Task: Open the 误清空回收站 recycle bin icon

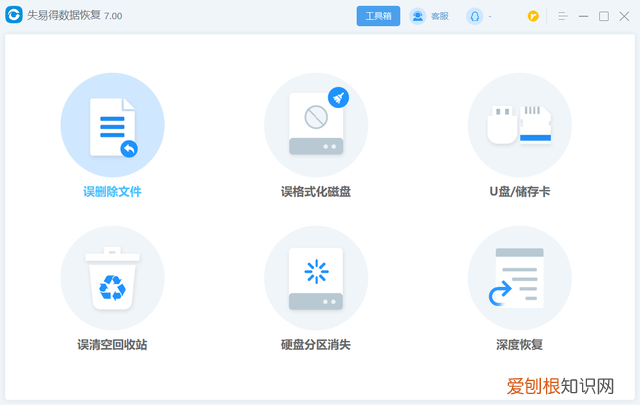Action: pyautogui.click(x=112, y=278)
